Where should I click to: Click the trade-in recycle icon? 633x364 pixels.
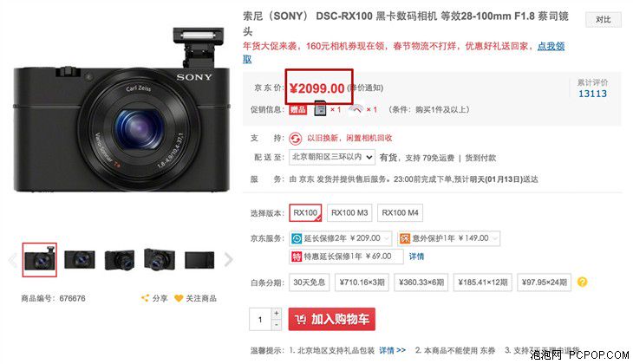coord(295,139)
